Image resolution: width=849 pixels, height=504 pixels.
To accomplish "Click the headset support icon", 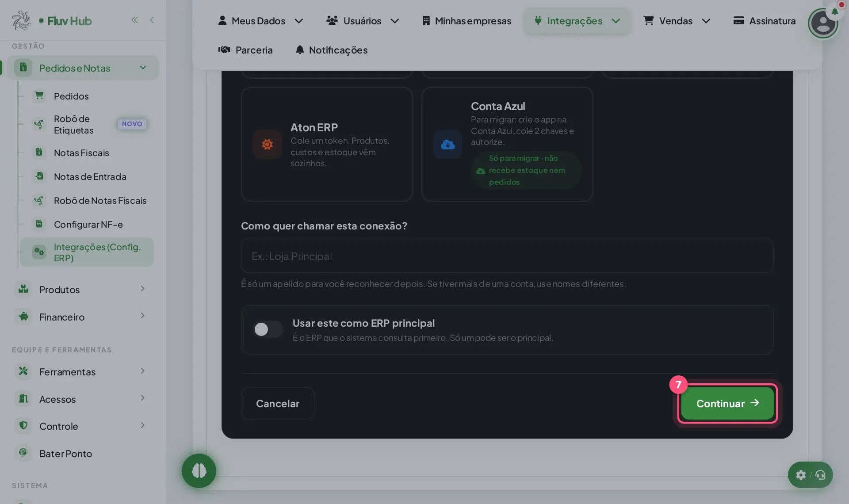I will click(820, 475).
